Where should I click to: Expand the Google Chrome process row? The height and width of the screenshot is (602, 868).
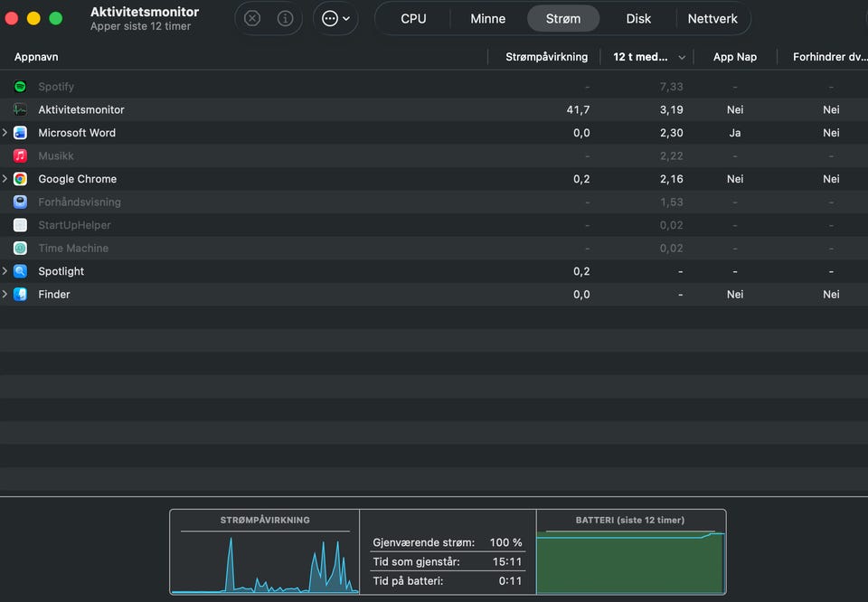coord(5,179)
